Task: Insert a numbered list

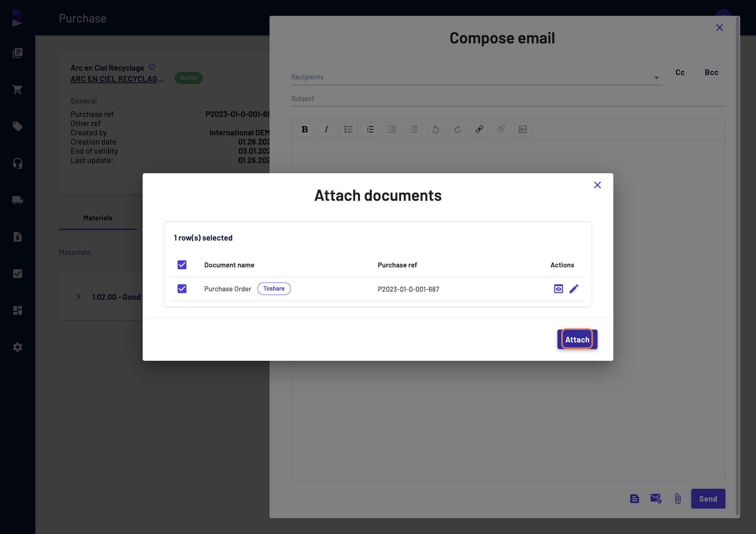Action: [x=370, y=129]
